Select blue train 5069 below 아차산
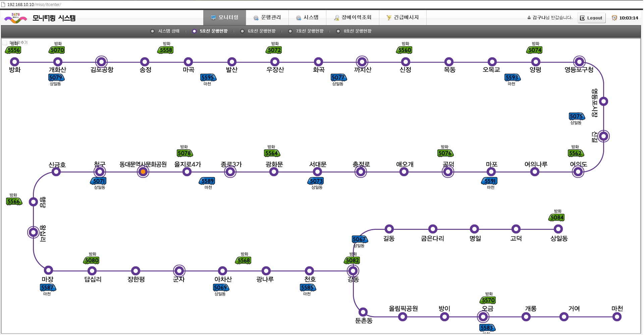The height and width of the screenshot is (335, 644). (x=221, y=288)
